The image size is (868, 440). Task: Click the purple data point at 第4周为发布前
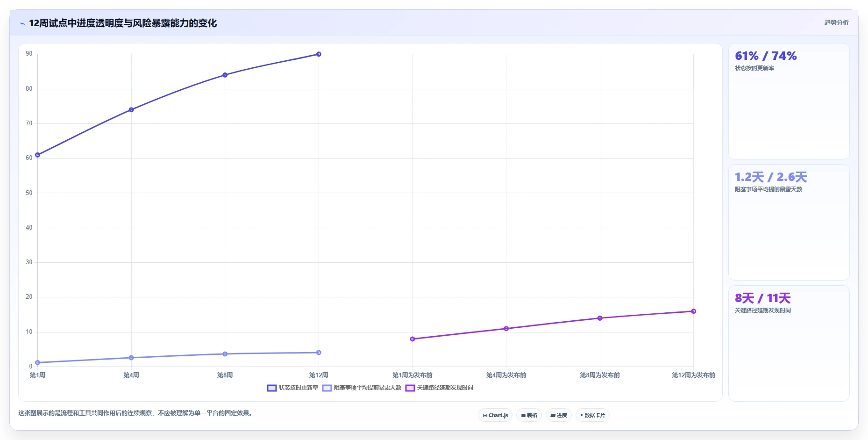(x=506, y=329)
